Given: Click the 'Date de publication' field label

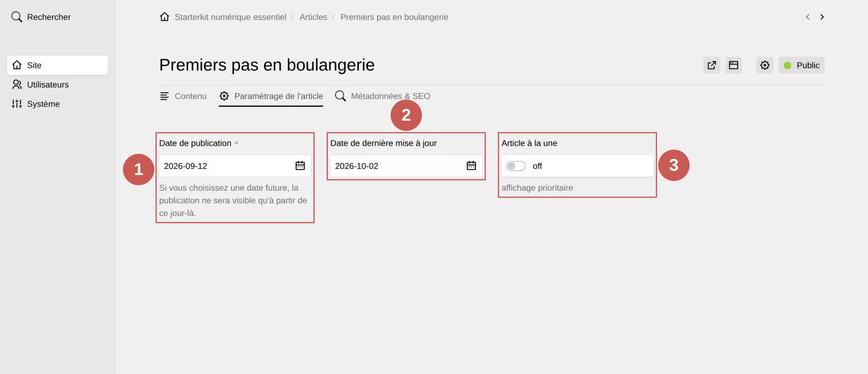Looking at the screenshot, I should point(195,143).
